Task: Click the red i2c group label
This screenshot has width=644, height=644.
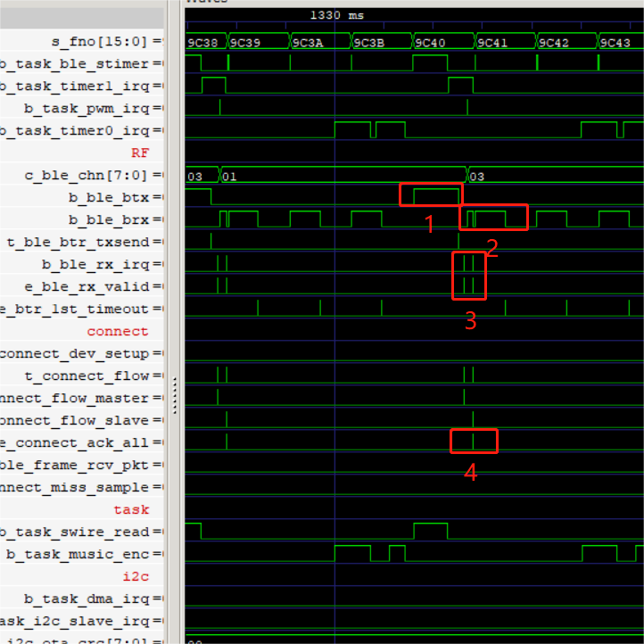Action: 136,576
